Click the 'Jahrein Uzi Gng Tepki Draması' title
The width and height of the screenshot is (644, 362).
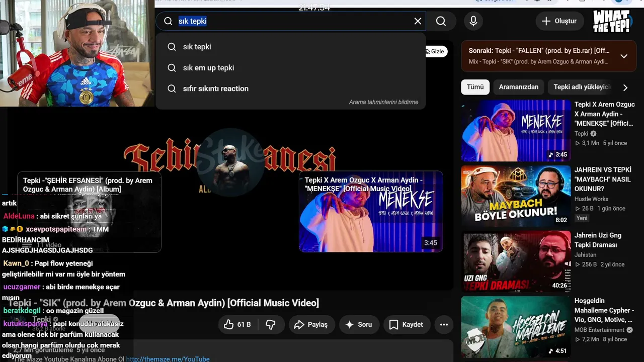(598, 240)
